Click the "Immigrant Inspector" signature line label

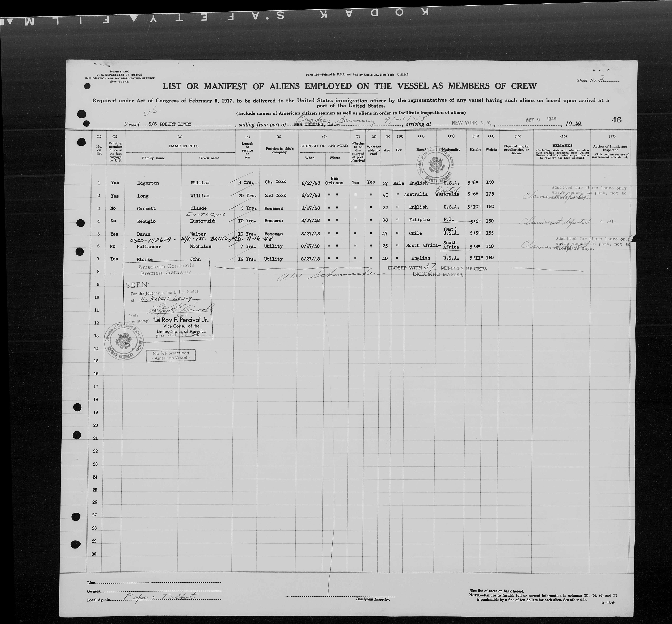pos(373,599)
